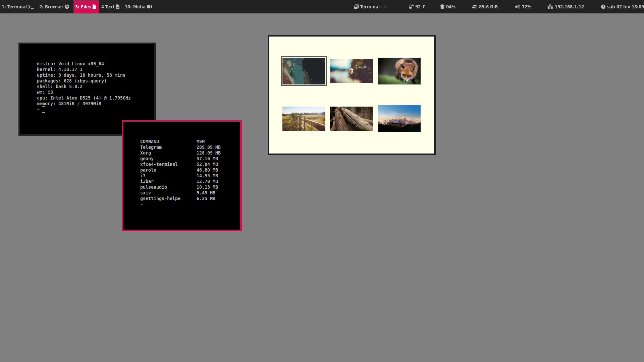The width and height of the screenshot is (644, 362).
Task: Go to workspace 10: Midia
Action: 139,7
